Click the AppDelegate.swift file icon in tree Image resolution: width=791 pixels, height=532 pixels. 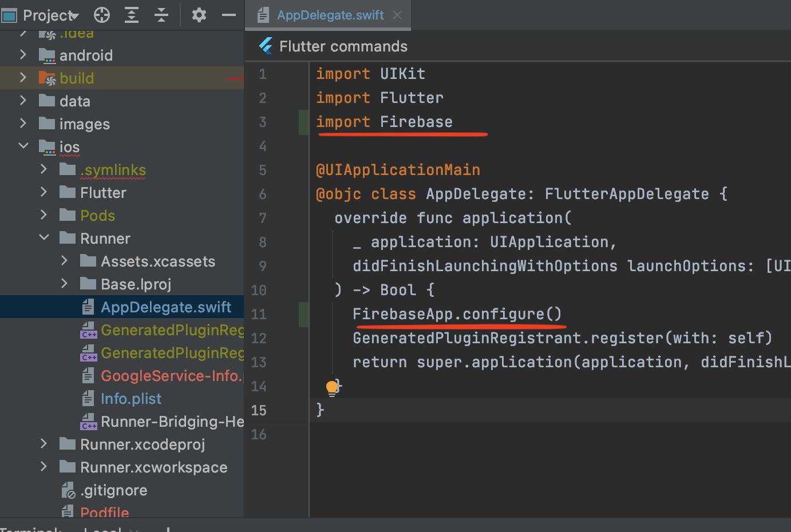coord(88,307)
